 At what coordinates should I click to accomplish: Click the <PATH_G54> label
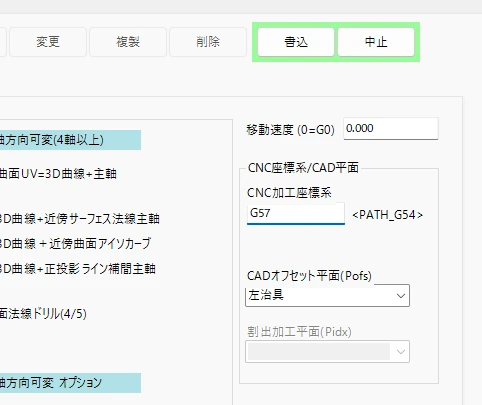point(387,215)
